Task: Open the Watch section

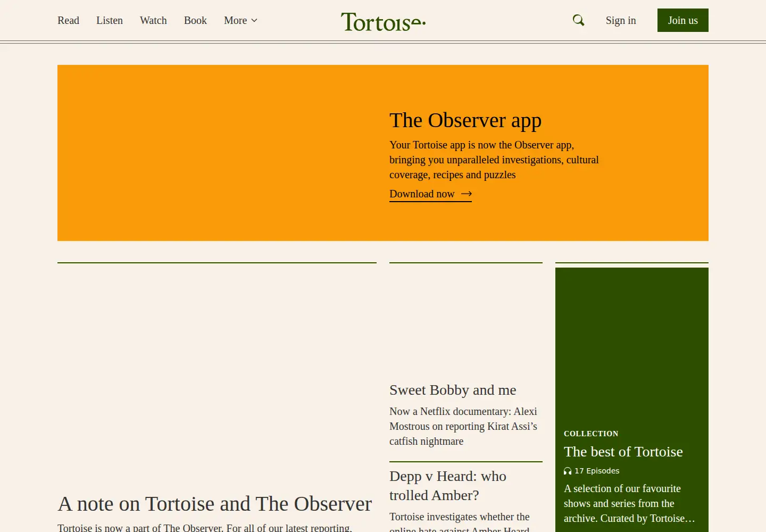Action: click(x=153, y=20)
